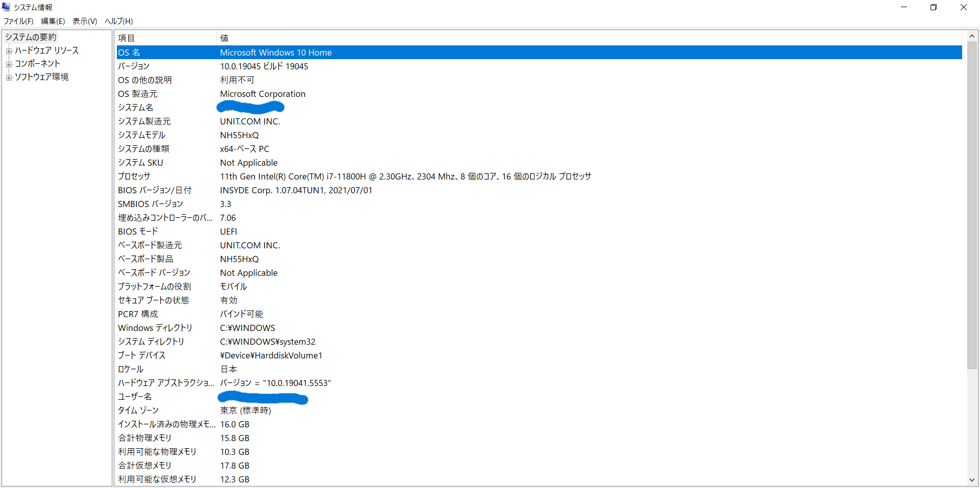Expand the ソフトウェア環境 node
The height and width of the screenshot is (488, 980).
click(x=9, y=78)
